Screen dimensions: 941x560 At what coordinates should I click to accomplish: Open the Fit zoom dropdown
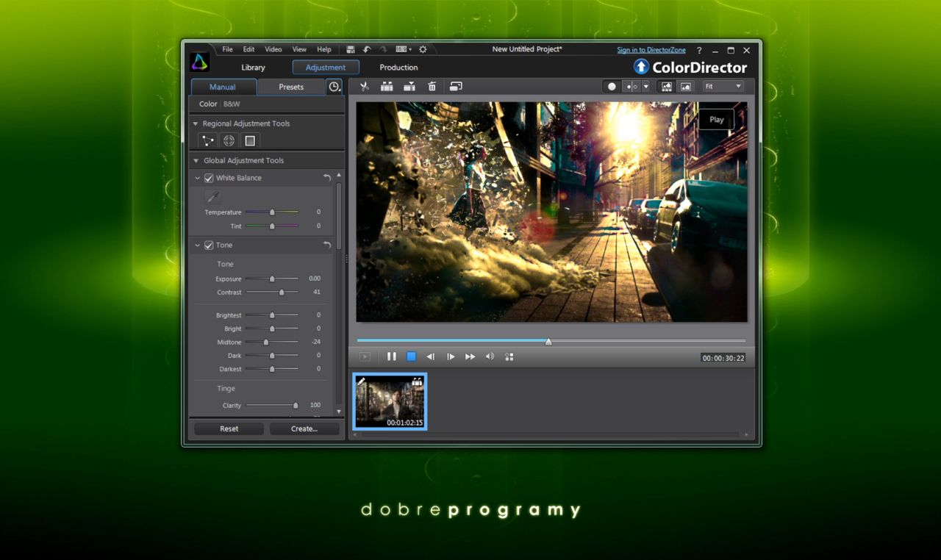coord(723,87)
